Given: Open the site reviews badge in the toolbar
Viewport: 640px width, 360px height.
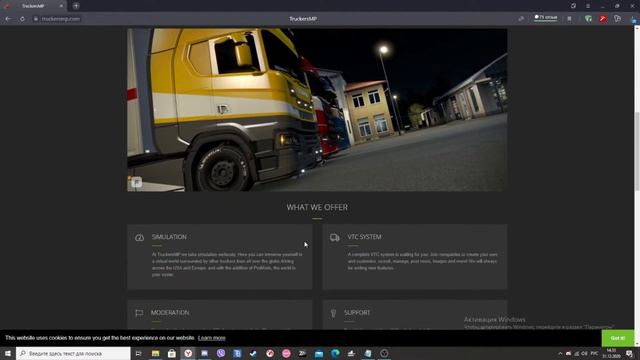Looking at the screenshot, I should click(546, 18).
